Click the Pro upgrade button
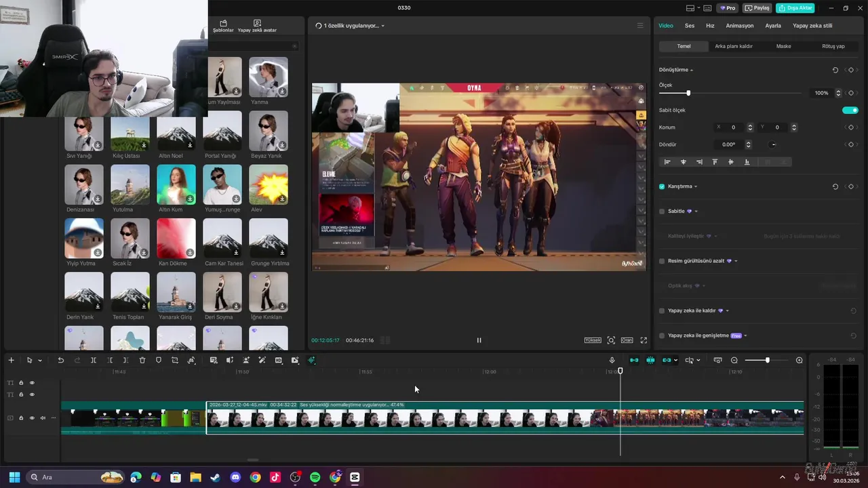The height and width of the screenshot is (488, 868). pos(728,8)
